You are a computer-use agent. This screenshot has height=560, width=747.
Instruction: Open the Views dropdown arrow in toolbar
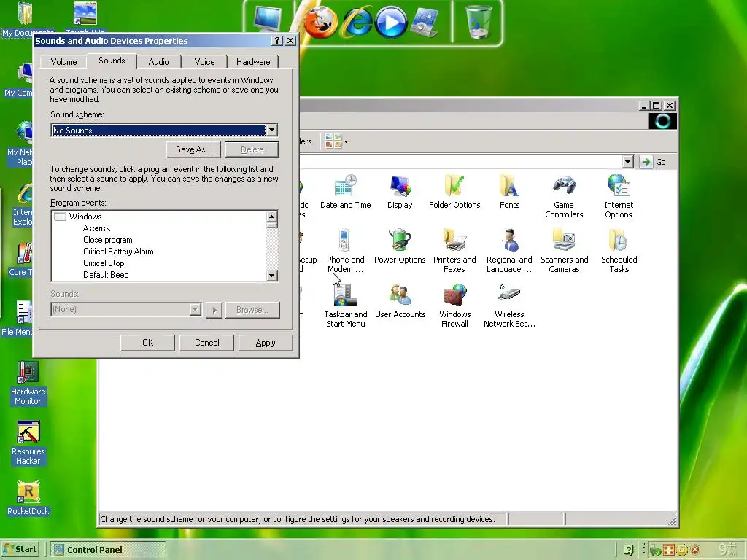pos(346,141)
